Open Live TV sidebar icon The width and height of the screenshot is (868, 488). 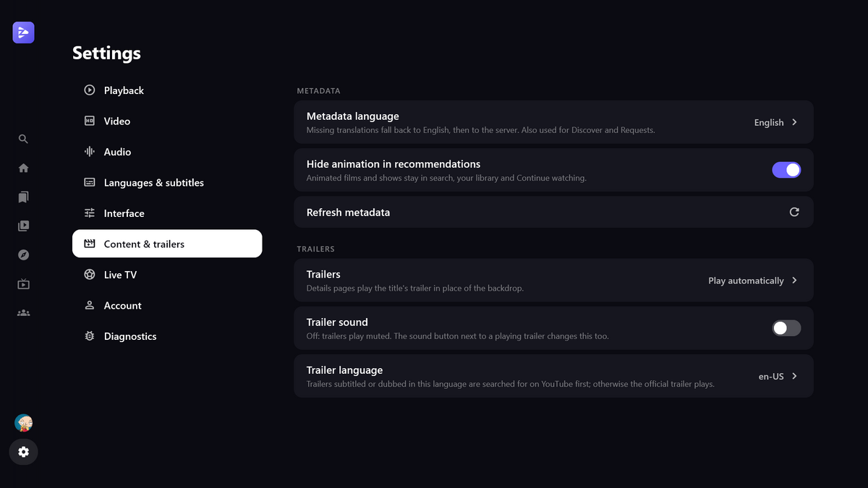pyautogui.click(x=23, y=283)
